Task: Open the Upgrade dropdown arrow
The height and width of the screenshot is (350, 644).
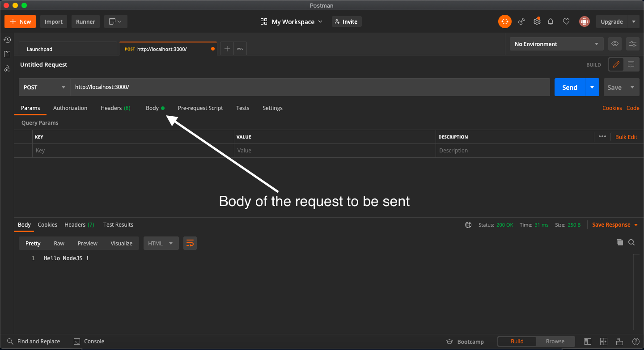Action: point(633,21)
